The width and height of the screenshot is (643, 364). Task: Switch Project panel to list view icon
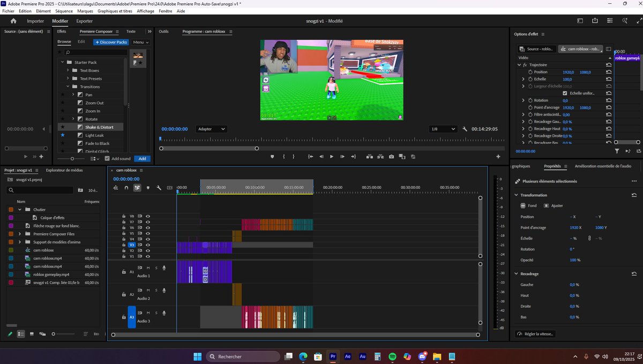click(21, 333)
